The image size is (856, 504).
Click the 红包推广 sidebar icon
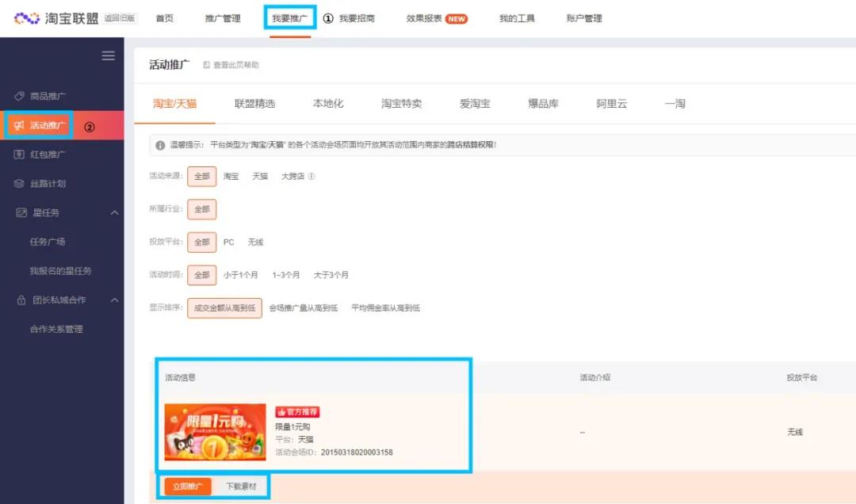(19, 155)
